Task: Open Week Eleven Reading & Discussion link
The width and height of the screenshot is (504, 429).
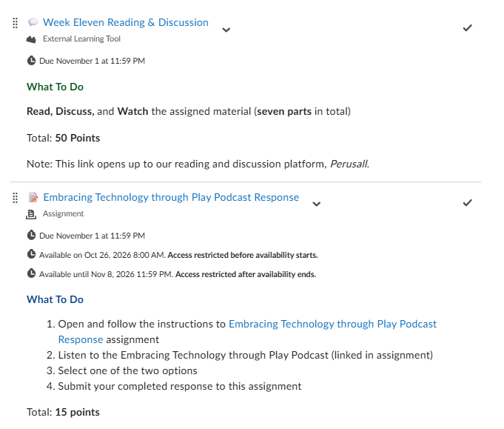Action: 126,22
